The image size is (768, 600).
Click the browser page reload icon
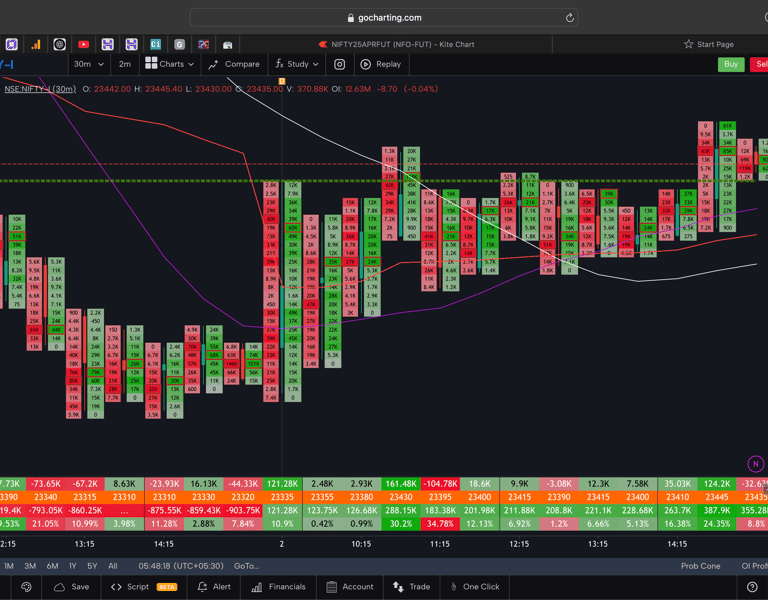coord(570,18)
